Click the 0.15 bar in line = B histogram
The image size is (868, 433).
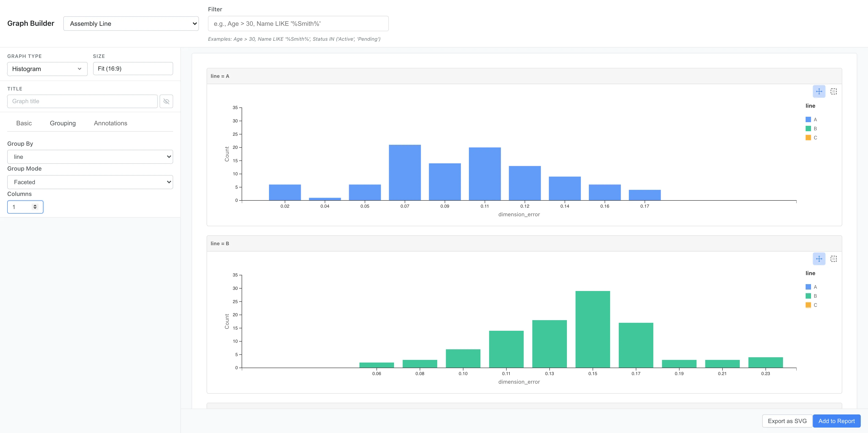point(593,329)
